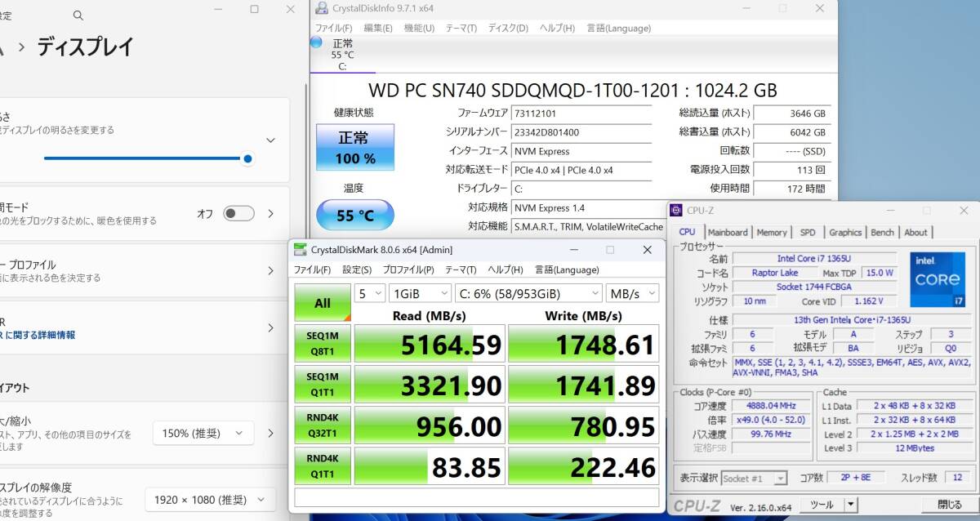Start the SEQ1M Q8T1 test button
This screenshot has width=980, height=521.
coord(323,343)
